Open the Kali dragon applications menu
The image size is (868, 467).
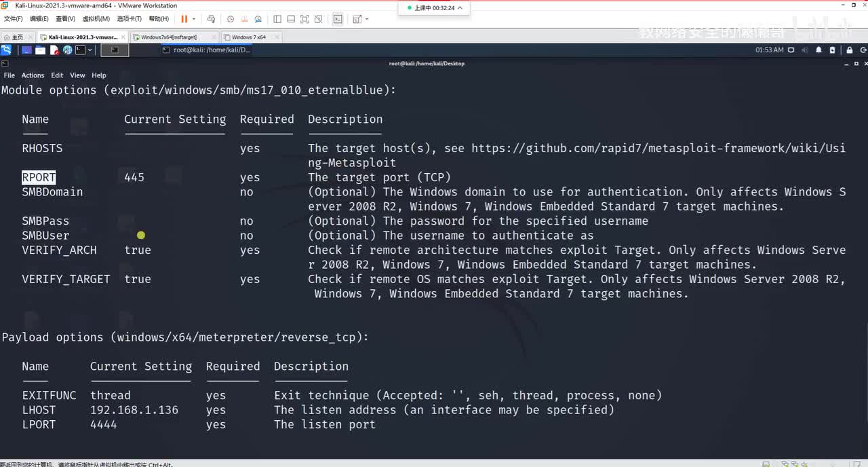[6, 50]
